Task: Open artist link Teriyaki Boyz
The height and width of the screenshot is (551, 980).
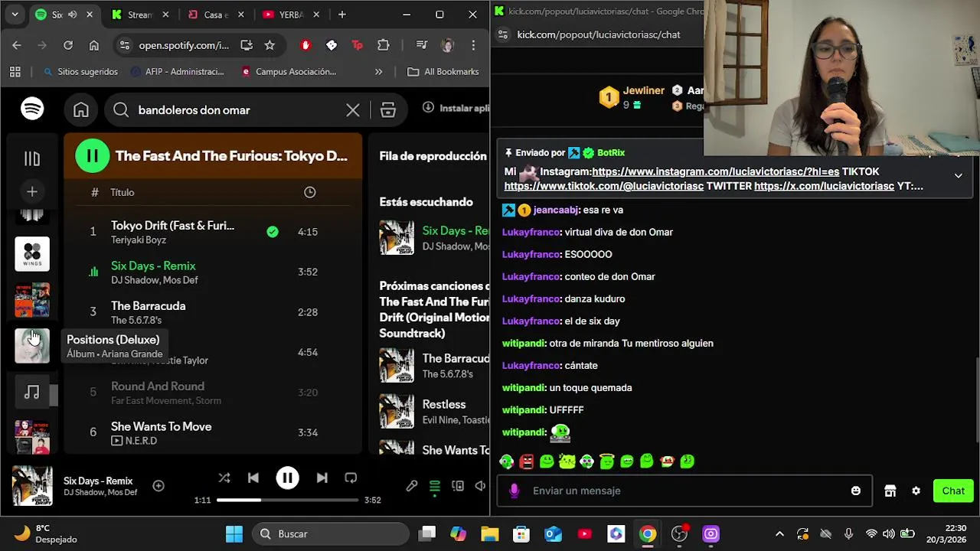Action: point(139,240)
